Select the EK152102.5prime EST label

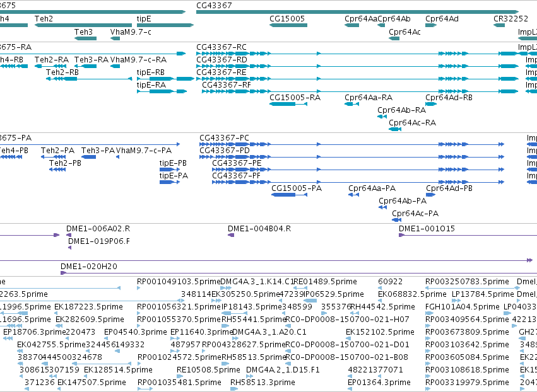(380, 332)
